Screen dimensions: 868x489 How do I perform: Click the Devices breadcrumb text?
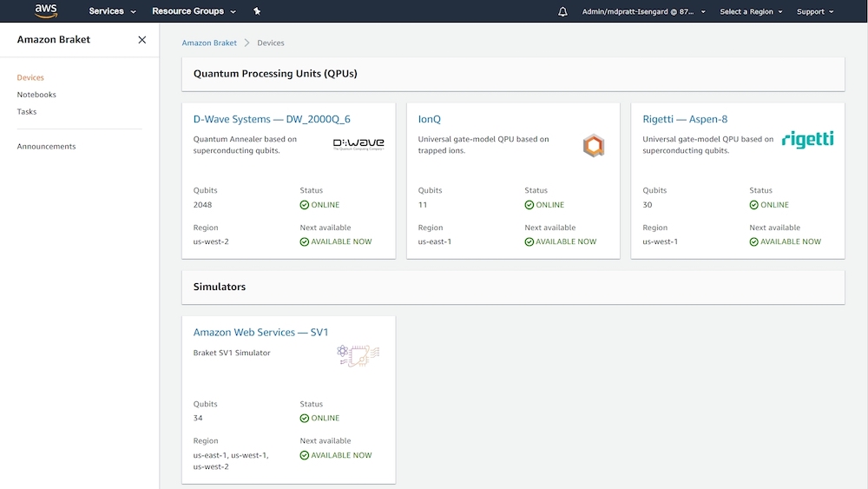[271, 43]
